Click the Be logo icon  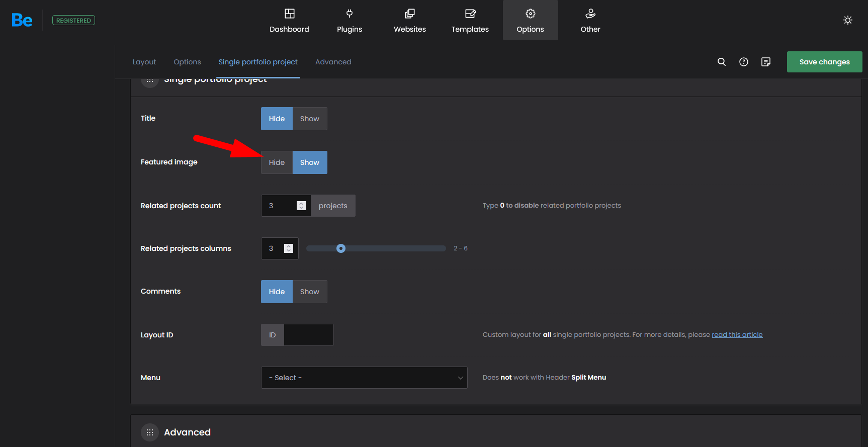pyautogui.click(x=22, y=21)
